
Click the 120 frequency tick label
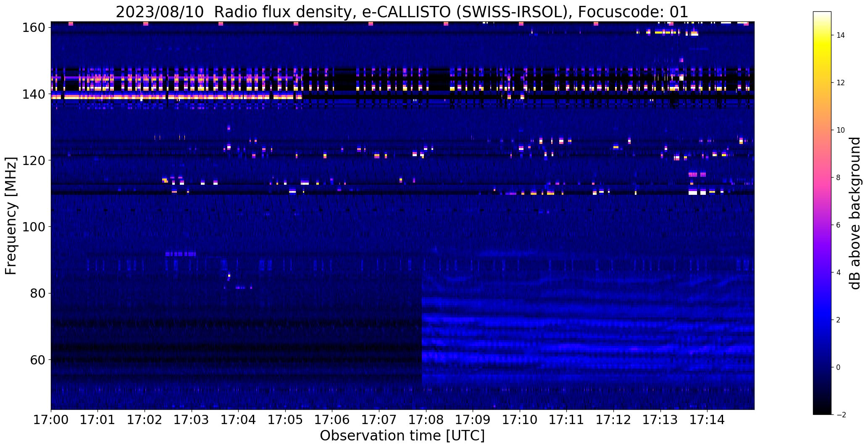[34, 160]
